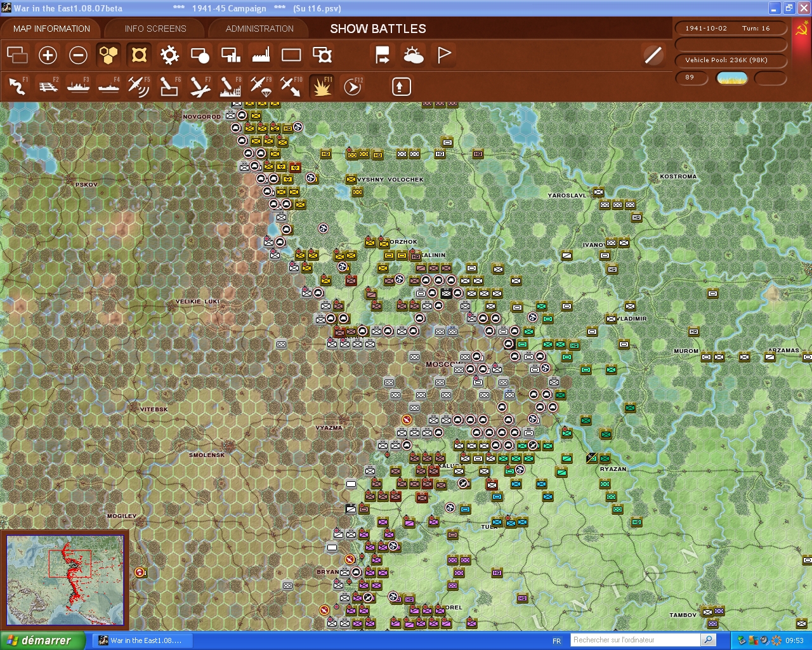Click the Windows démarrer start button
The height and width of the screenshot is (650, 812).
pyautogui.click(x=42, y=640)
